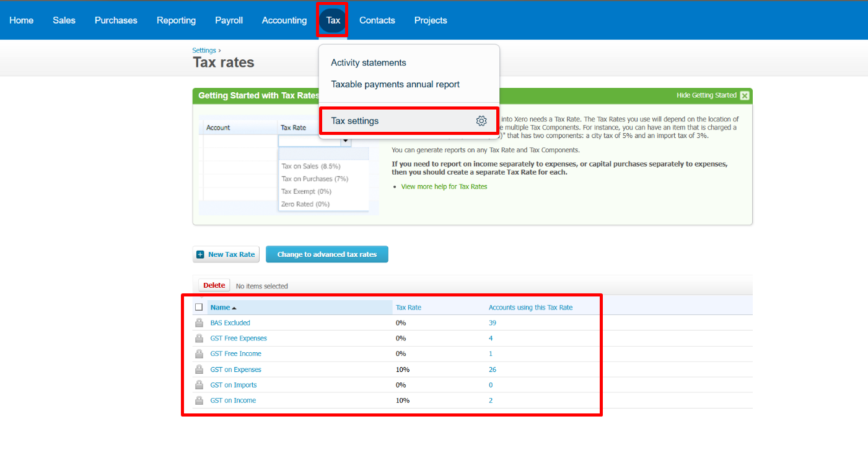Viewport: 868px width, 458px height.
Task: Open the Tax Rate dropdown arrow in illustration
Action: click(x=346, y=141)
